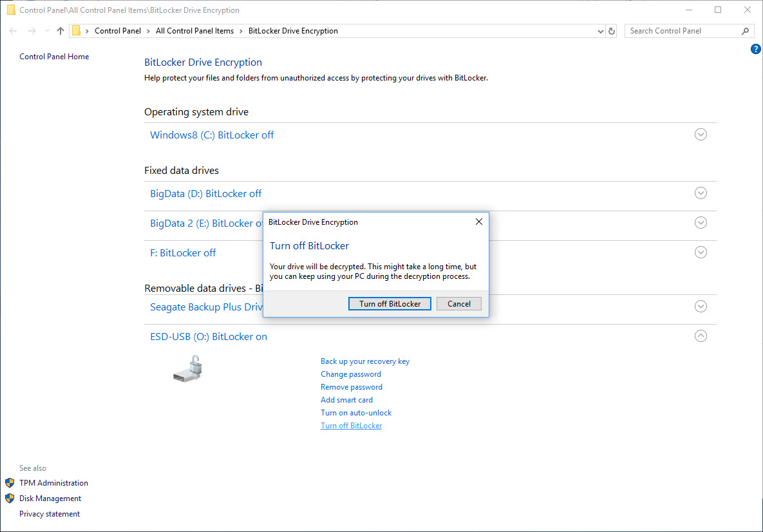Click the Search Control Panel field
This screenshot has height=532, width=763.
click(x=689, y=31)
